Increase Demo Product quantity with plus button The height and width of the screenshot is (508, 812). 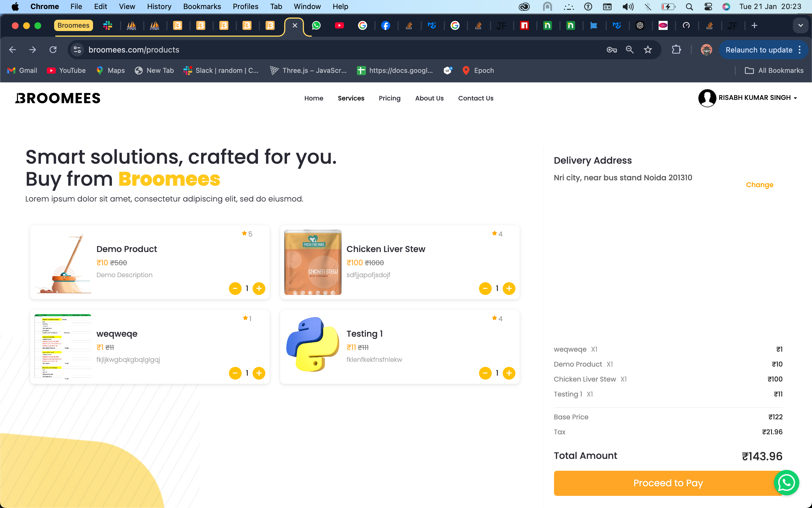pos(259,288)
